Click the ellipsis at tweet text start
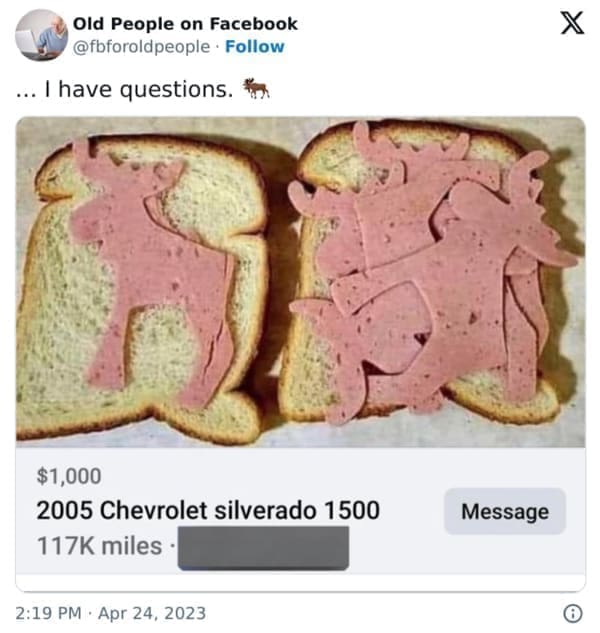The image size is (600, 633). tap(26, 95)
